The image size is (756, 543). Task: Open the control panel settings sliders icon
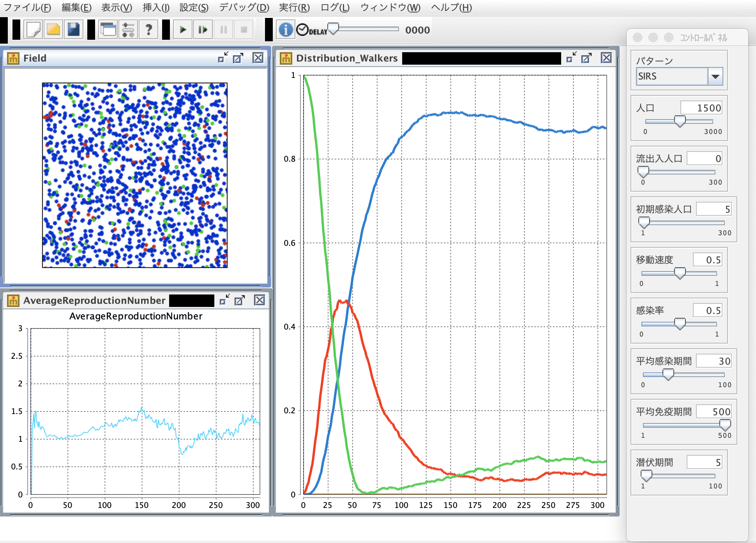pyautogui.click(x=128, y=30)
